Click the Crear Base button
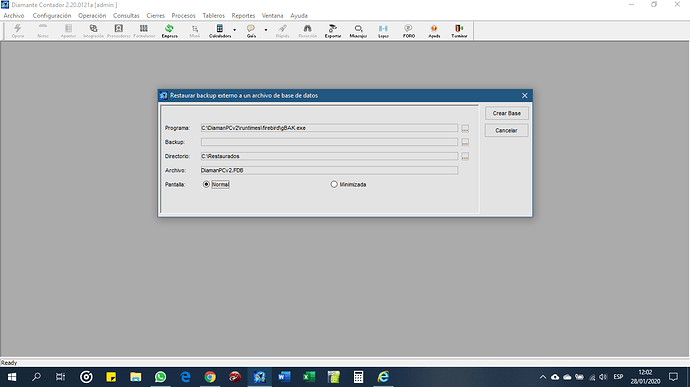690x387 pixels. click(506, 113)
